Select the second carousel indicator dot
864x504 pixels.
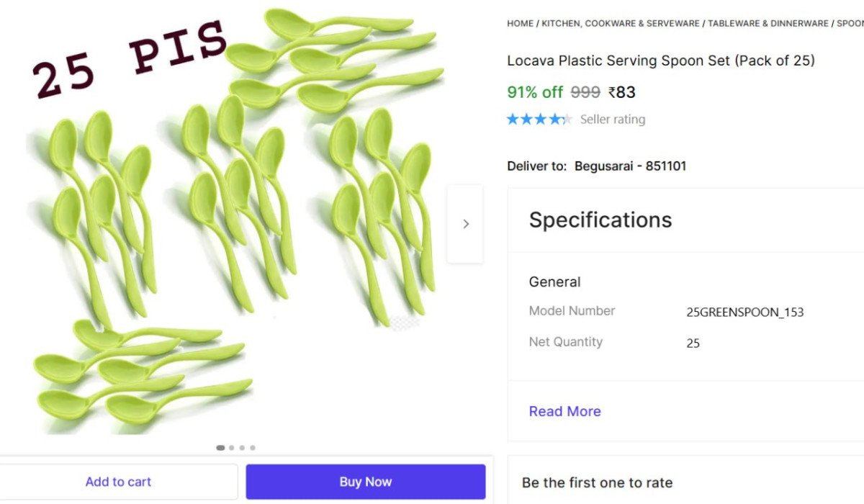tap(231, 448)
